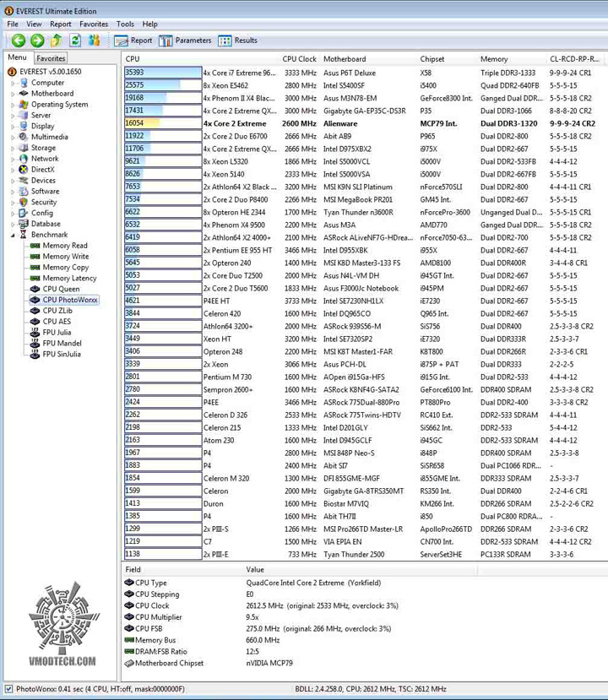Screen dimensions: 608x700
Task: Click the Up arrow toolbar icon
Action: click(57, 41)
